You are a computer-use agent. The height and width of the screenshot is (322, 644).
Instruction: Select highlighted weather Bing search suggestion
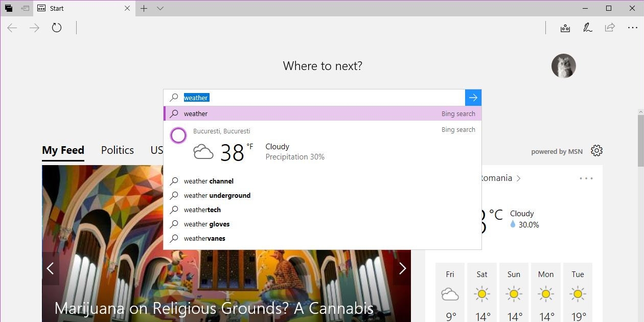click(323, 113)
